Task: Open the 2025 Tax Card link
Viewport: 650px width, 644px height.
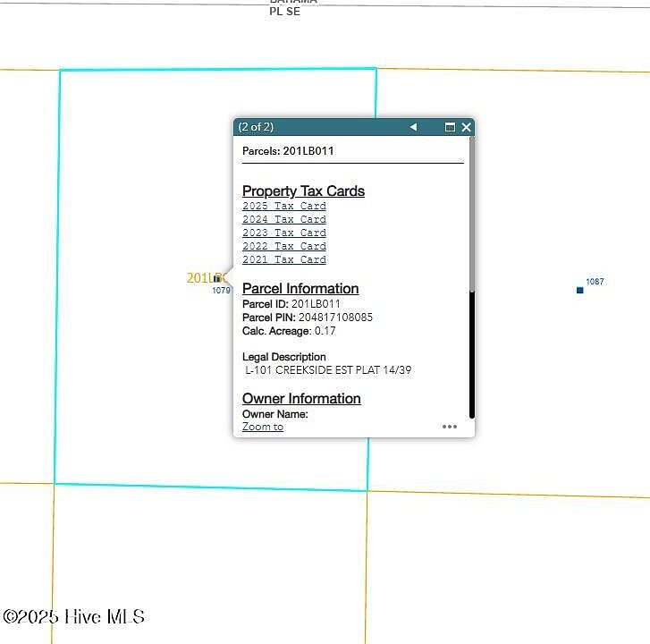Action: (283, 206)
